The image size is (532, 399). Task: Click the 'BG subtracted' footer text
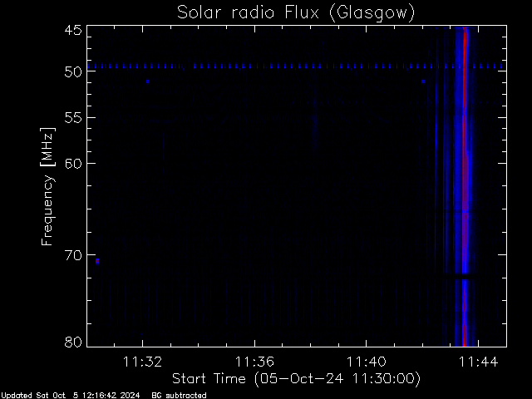point(179,396)
